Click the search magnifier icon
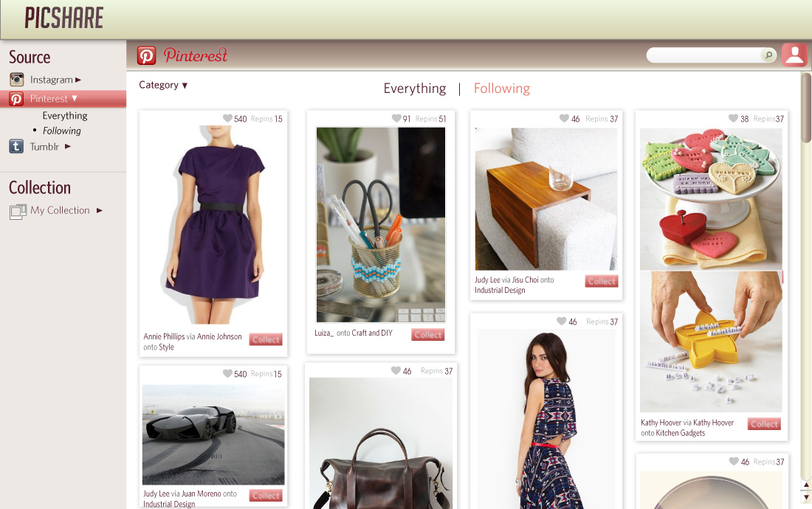This screenshot has height=509, width=812. tap(768, 55)
